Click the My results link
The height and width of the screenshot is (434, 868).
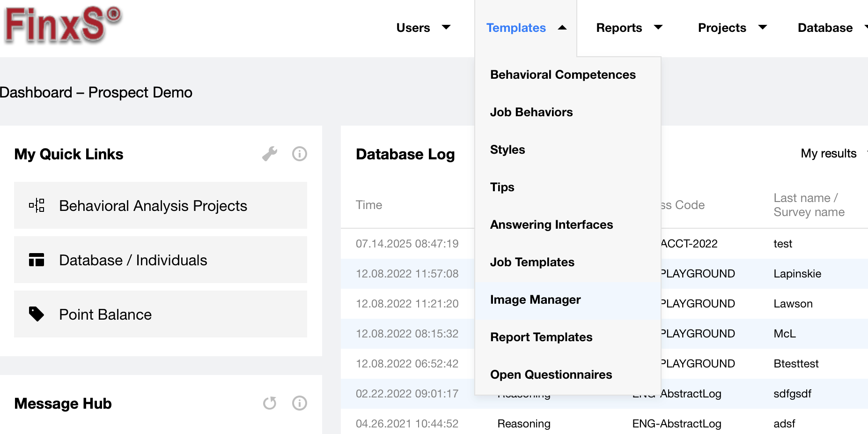[829, 153]
